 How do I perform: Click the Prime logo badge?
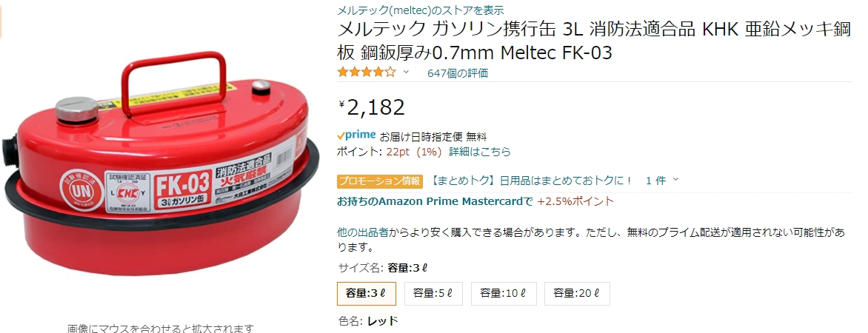(356, 135)
